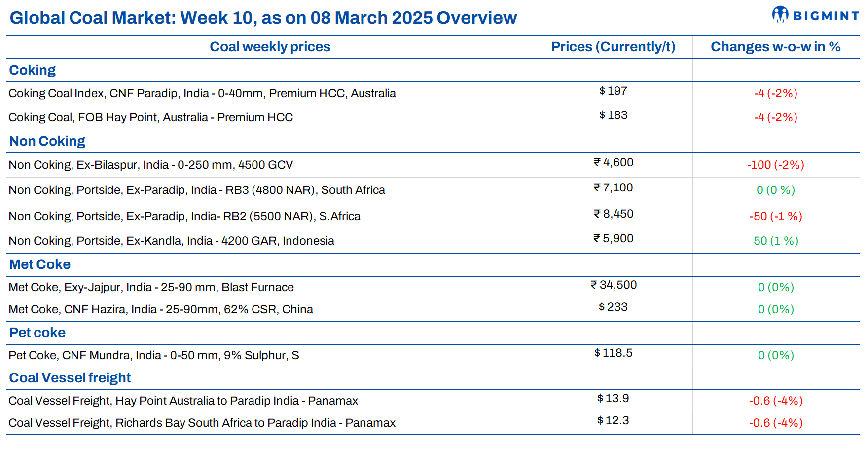Select the Met Coke CNF Hazira row label
Viewport: 868px width, 449px height.
point(161,309)
